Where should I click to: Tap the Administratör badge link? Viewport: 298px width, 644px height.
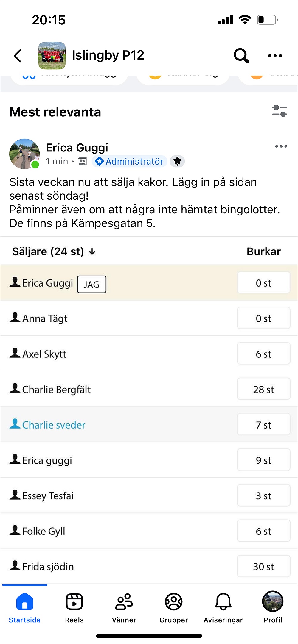129,161
